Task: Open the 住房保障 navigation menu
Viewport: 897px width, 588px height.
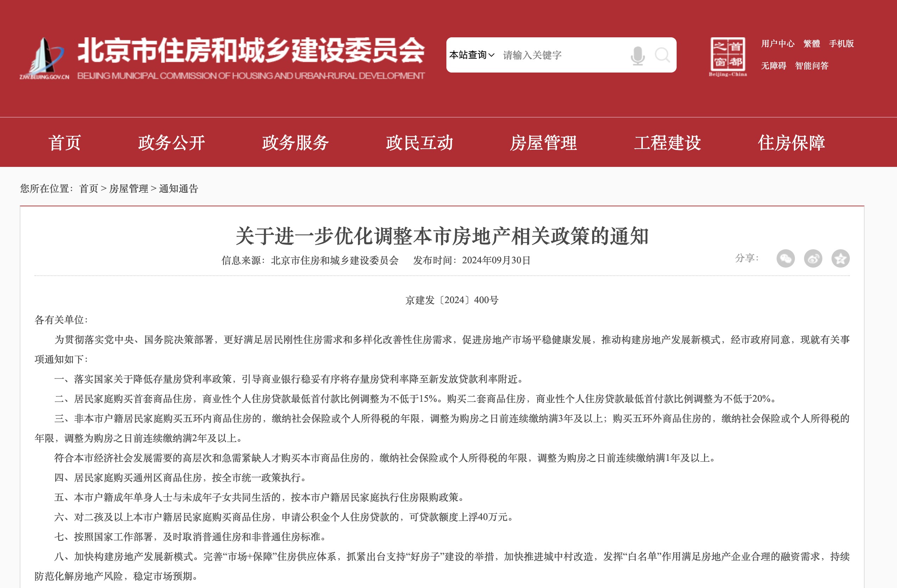Action: pos(791,143)
